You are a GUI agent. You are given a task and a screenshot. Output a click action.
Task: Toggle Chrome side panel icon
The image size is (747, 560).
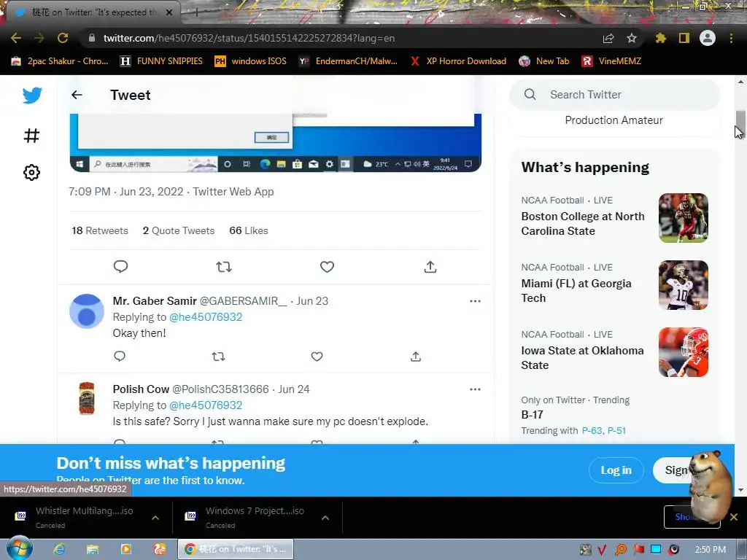tap(684, 38)
